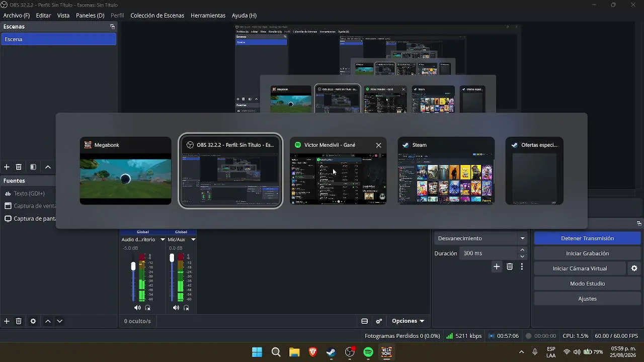
Task: Click Iniciar Cámara Virtual
Action: click(x=580, y=268)
